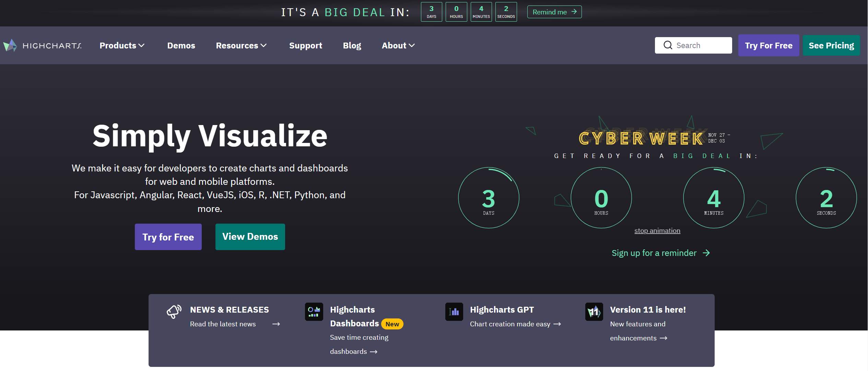Open the Resources dropdown menu
868x371 pixels.
pos(241,45)
